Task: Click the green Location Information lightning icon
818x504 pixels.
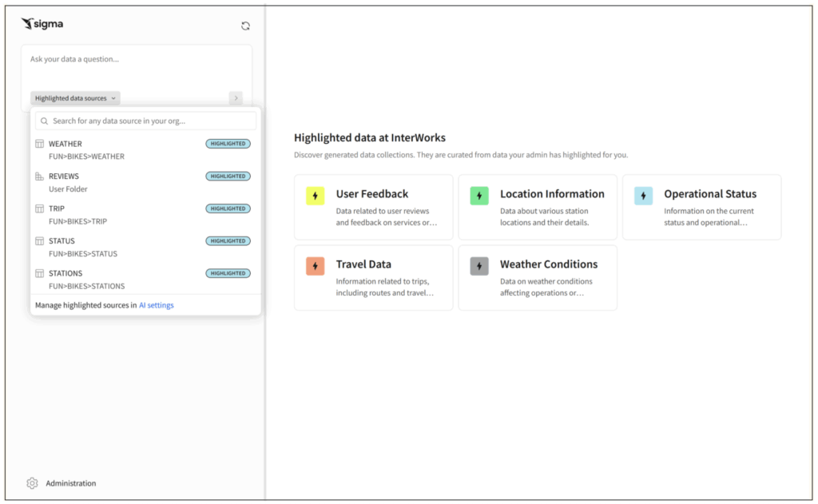Action: click(479, 196)
